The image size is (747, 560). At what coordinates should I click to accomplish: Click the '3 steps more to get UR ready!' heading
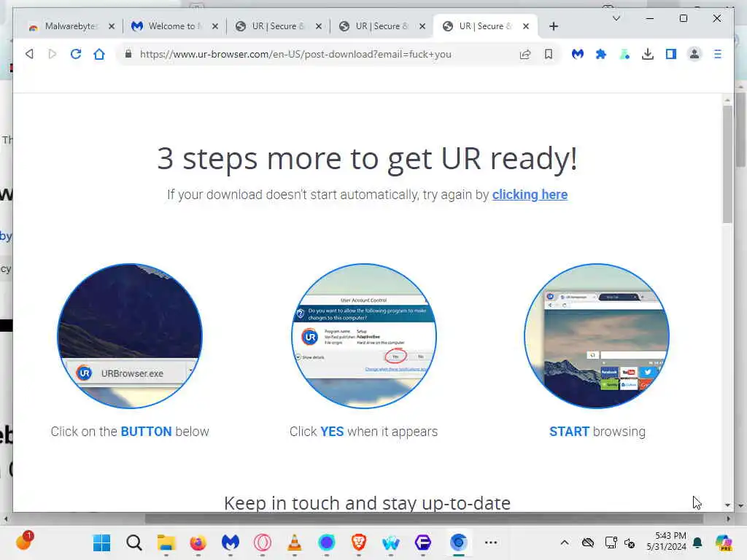coord(368,158)
